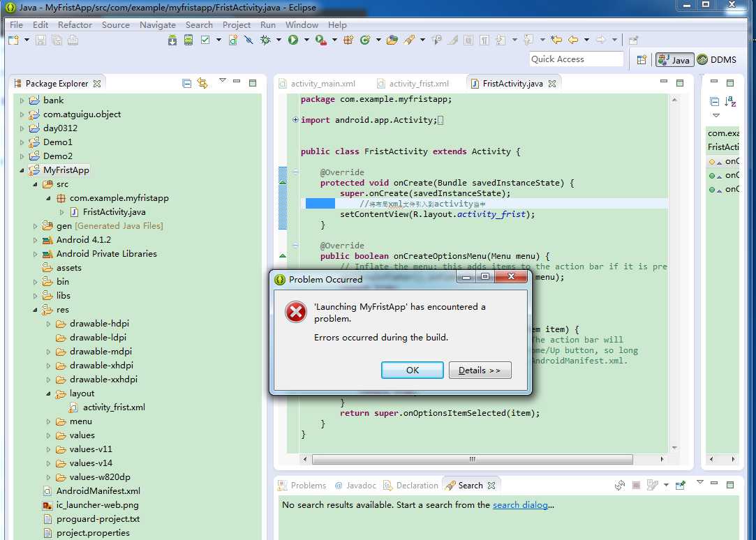756x540 pixels.
Task: Collapse the layout folder
Action: pos(48,393)
